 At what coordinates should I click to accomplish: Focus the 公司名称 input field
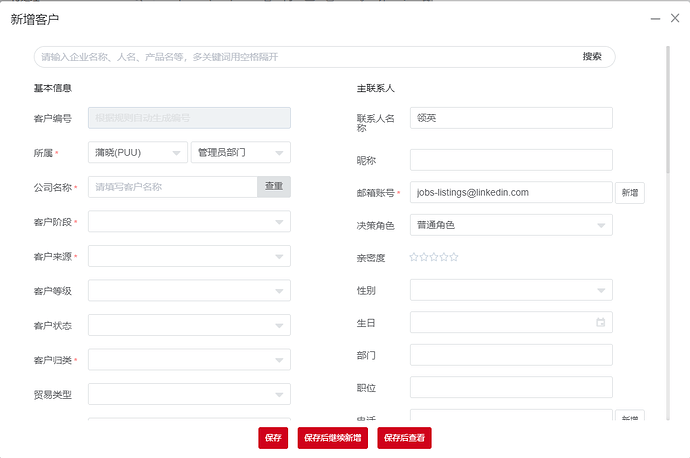[172, 187]
